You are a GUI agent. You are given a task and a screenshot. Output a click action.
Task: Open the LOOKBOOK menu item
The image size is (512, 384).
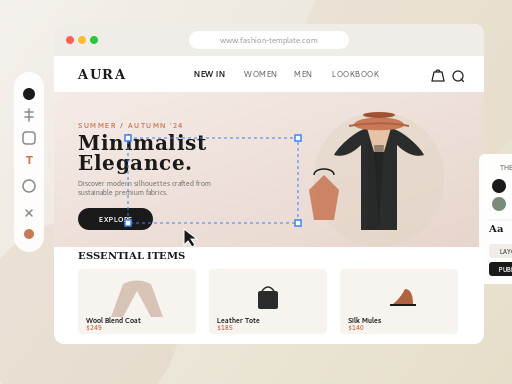pyautogui.click(x=355, y=74)
